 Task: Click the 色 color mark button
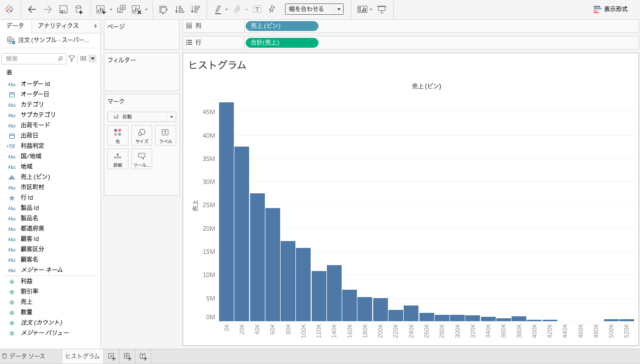(118, 135)
